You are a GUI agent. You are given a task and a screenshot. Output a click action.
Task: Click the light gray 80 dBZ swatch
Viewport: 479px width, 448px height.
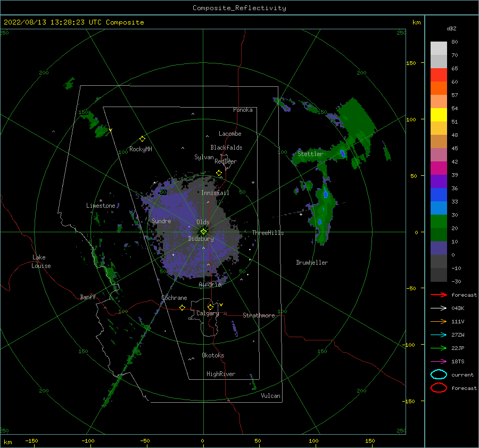(439, 48)
